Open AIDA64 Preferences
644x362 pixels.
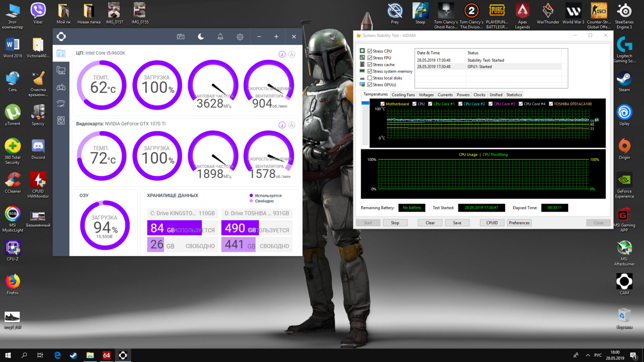pos(519,223)
